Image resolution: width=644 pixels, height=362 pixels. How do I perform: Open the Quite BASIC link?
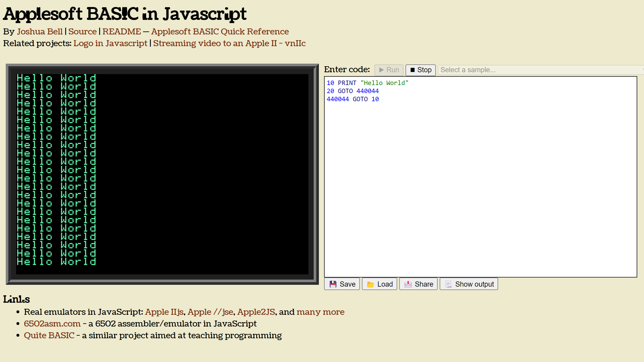[x=49, y=335]
